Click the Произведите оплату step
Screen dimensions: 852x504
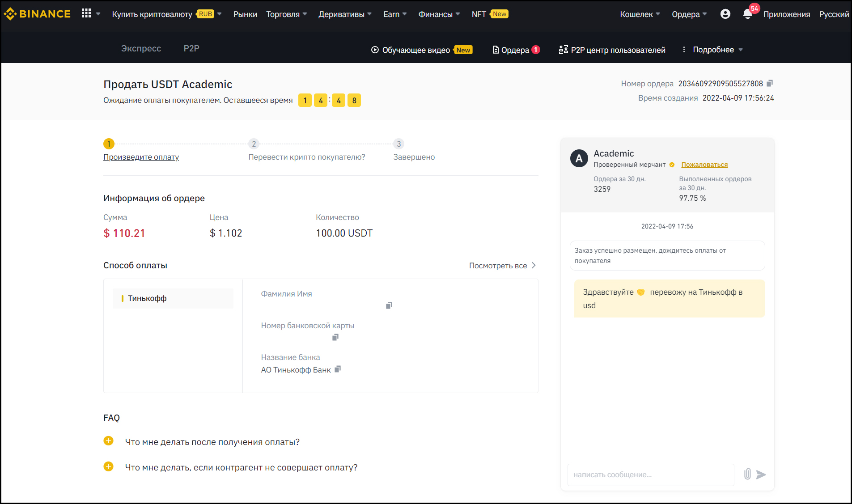[x=141, y=157]
